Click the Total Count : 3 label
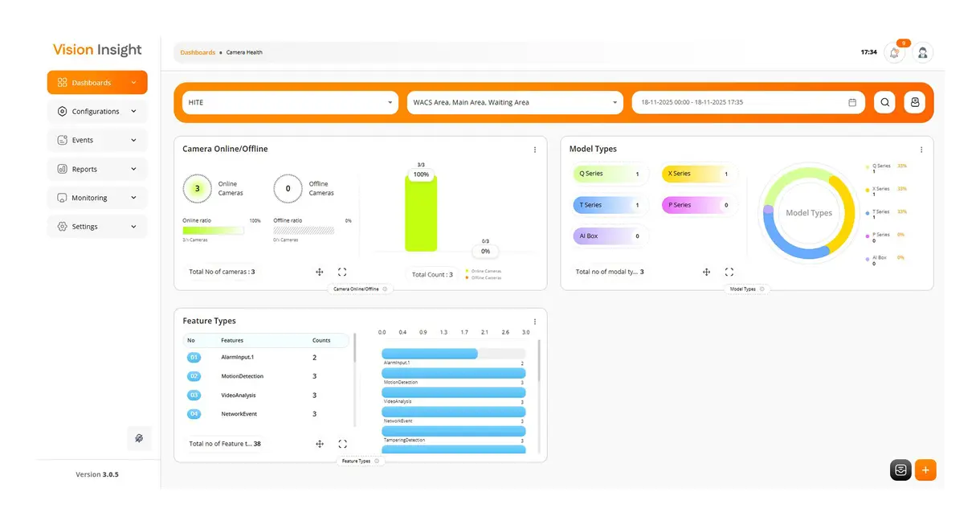 pos(432,275)
